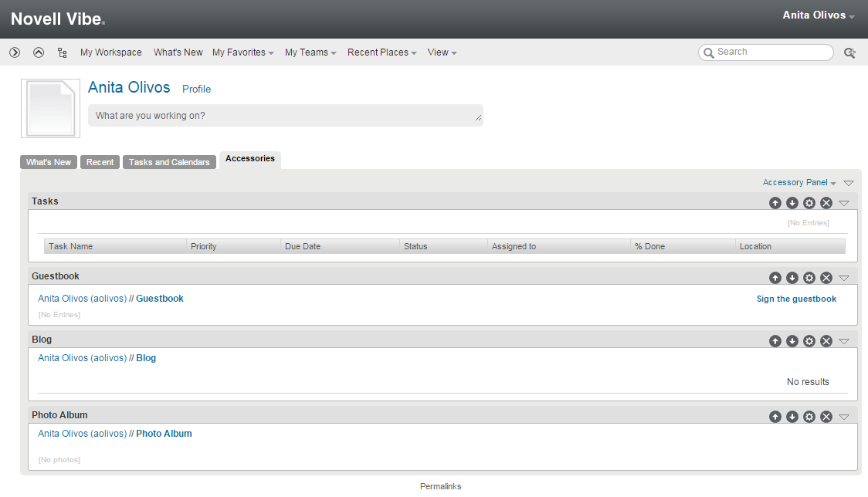Collapse the Tasks accessory panel

844,203
